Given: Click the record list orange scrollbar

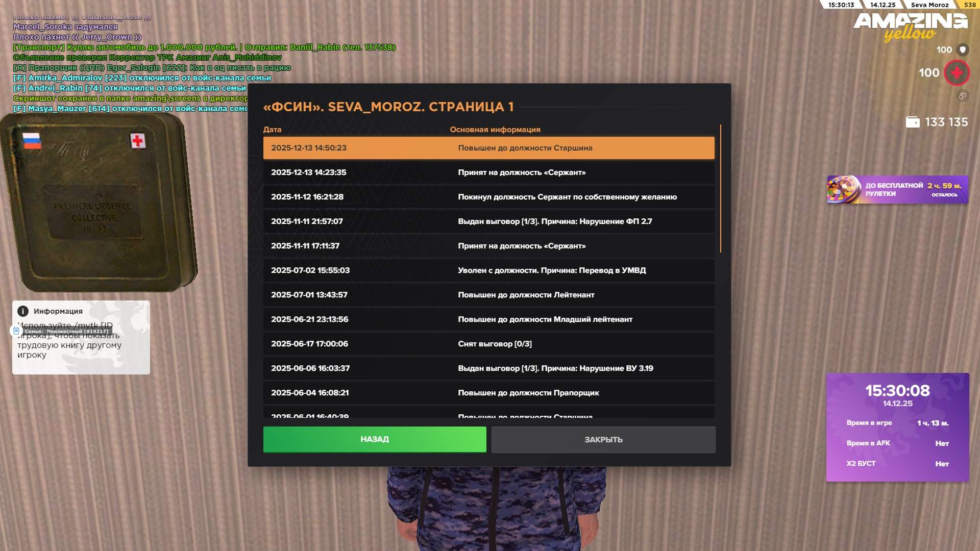Looking at the screenshot, I should (720, 189).
